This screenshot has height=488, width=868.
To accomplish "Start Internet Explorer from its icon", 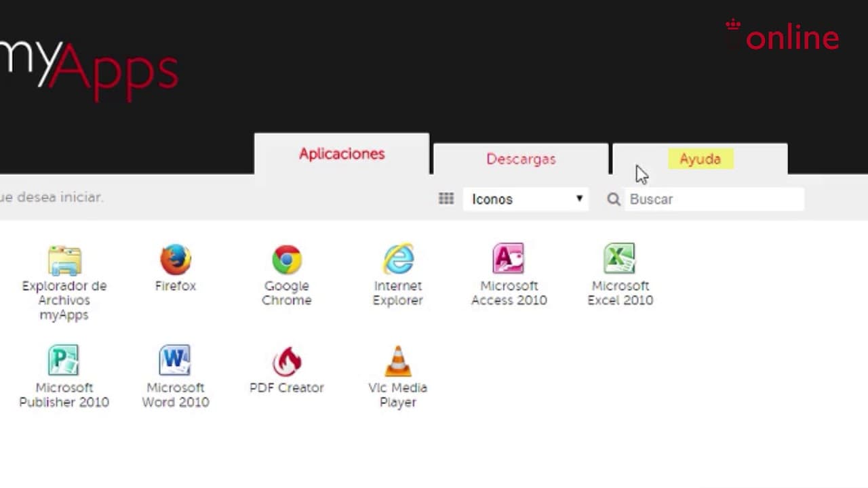I will click(398, 259).
